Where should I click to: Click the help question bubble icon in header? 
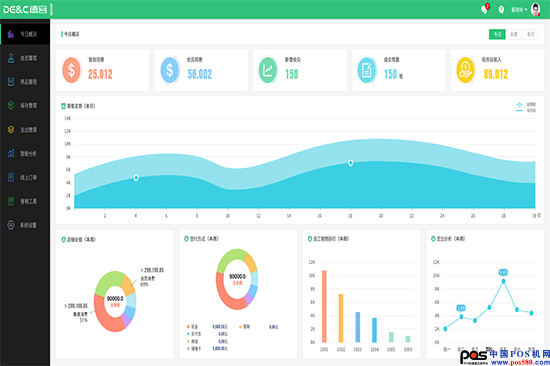tap(501, 9)
